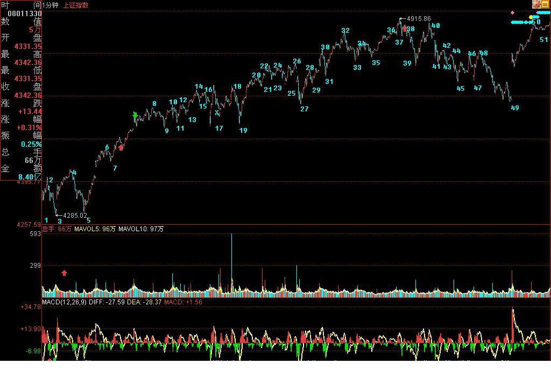This screenshot has width=551, height=392.
Task: Click the 4257.59 price axis label
Action: (29, 224)
